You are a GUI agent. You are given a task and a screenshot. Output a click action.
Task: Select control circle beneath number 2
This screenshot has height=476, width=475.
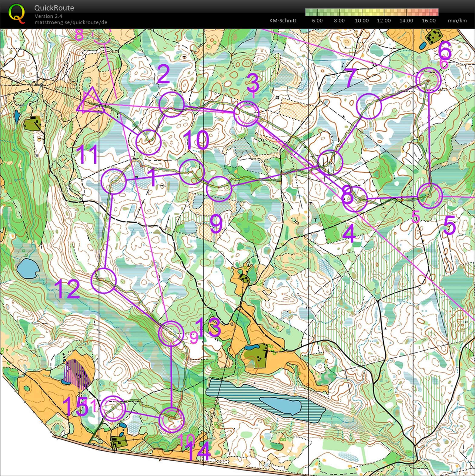click(x=171, y=104)
